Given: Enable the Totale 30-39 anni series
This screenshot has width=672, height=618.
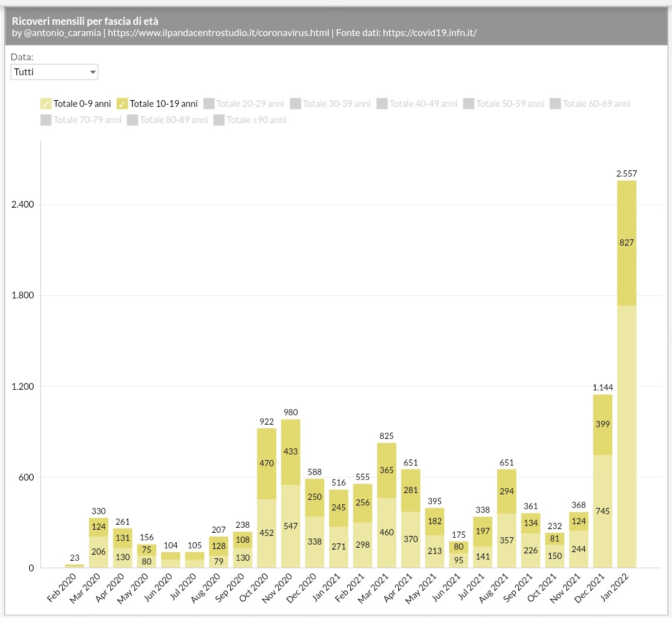Looking at the screenshot, I should [x=296, y=104].
